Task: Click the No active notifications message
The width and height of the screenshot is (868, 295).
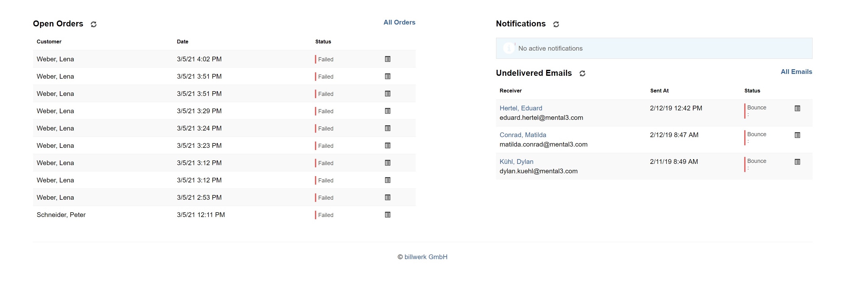Action: 550,48
